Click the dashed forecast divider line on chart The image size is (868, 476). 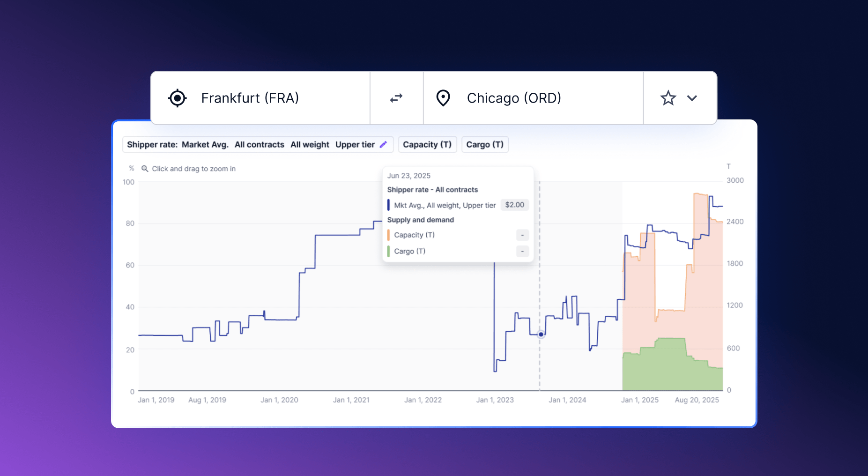(x=541, y=290)
